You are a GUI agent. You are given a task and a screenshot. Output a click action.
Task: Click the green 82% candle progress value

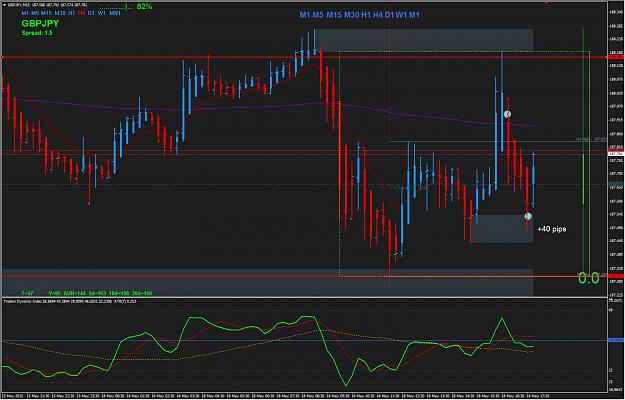tap(144, 6)
